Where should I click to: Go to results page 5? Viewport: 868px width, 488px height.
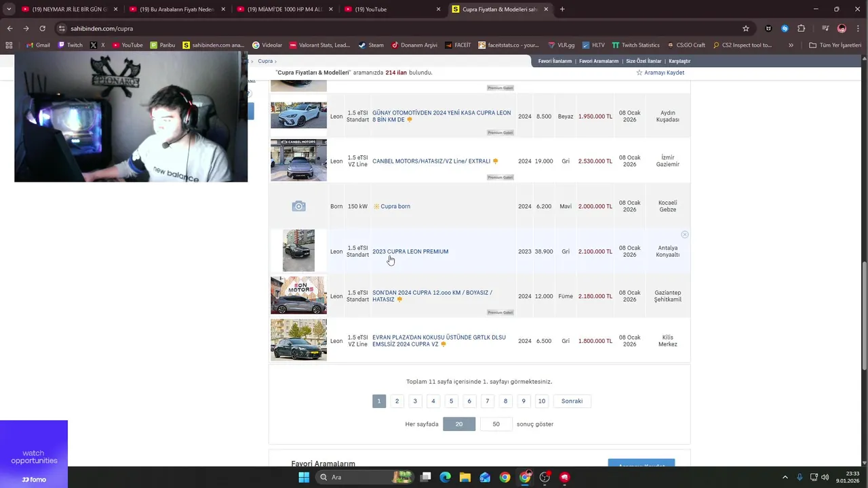point(451,401)
